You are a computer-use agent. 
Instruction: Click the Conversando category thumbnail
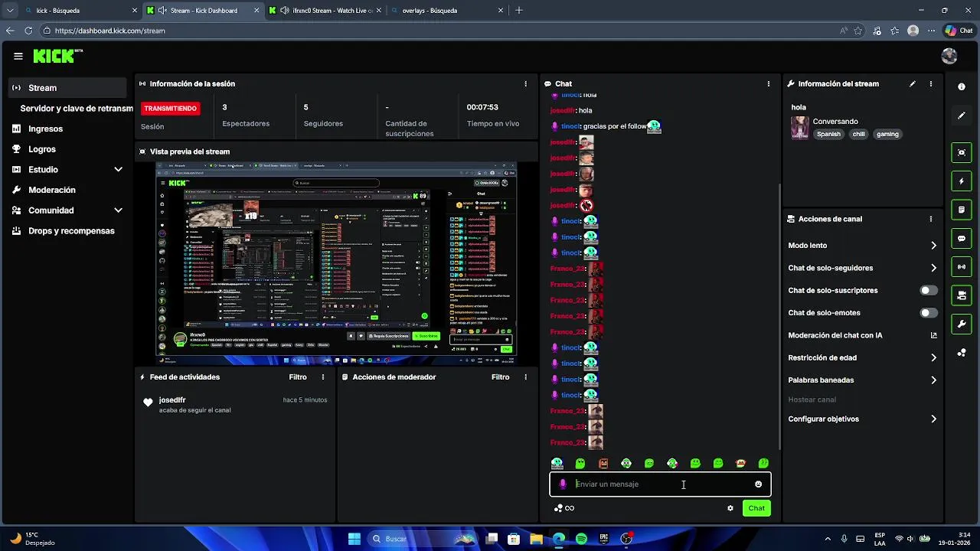point(800,127)
